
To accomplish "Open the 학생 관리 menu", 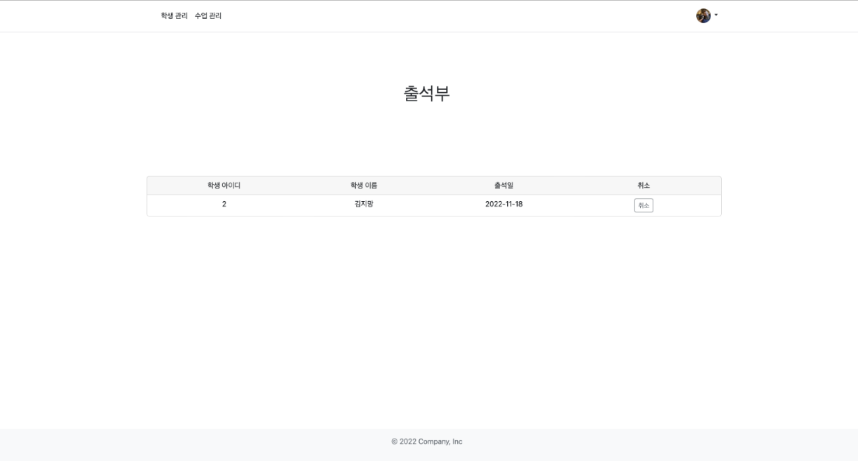I will pyautogui.click(x=174, y=16).
